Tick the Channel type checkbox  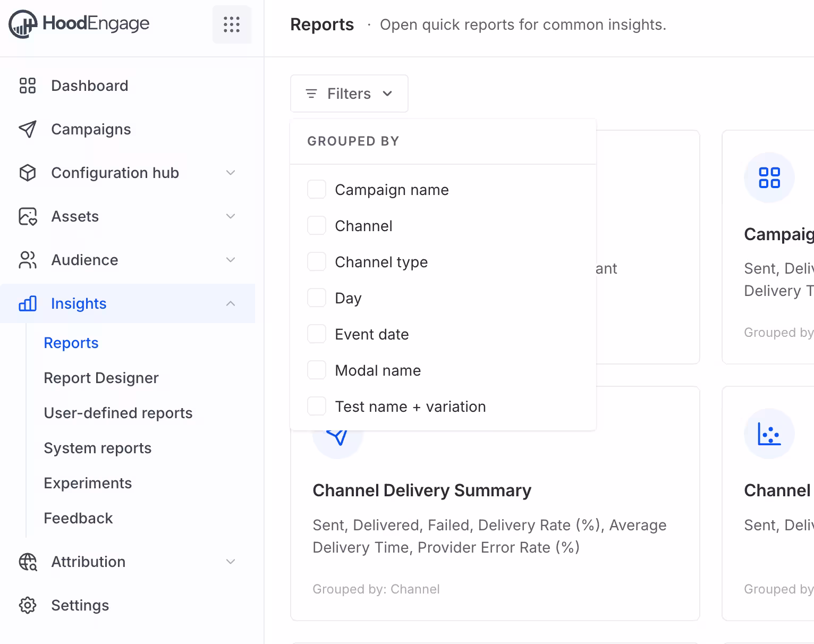[317, 262]
